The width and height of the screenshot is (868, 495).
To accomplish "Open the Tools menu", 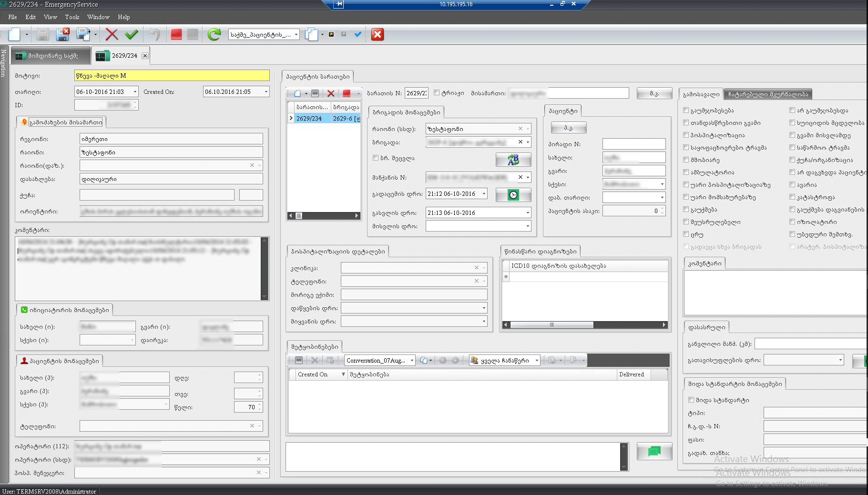I will [x=72, y=17].
